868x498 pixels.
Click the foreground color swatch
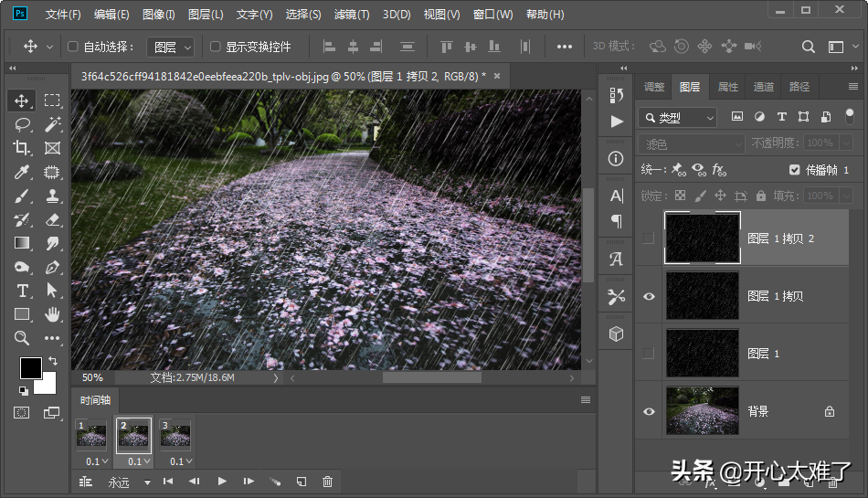click(30, 367)
